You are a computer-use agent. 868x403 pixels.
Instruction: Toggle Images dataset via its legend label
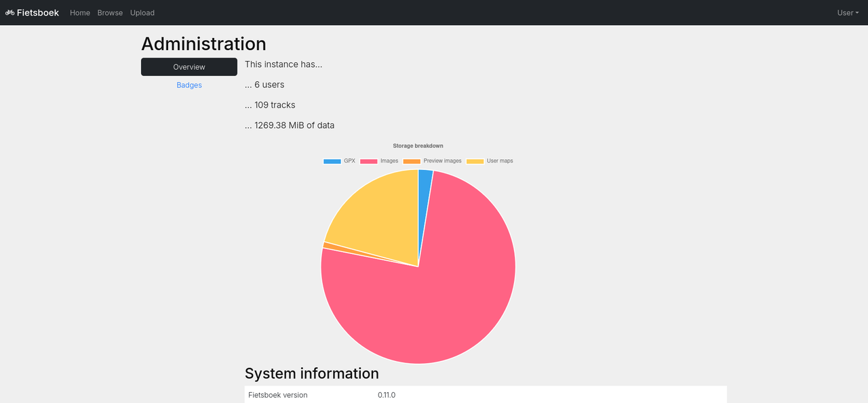tap(389, 161)
